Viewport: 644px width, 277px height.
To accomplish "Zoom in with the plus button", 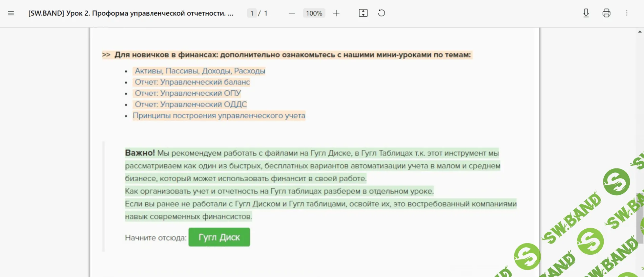I will (x=336, y=13).
